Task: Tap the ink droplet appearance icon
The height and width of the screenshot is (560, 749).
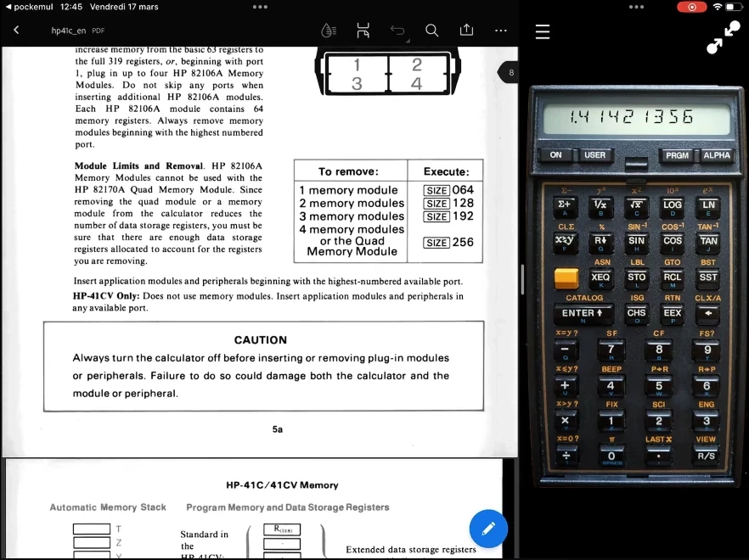Action: [x=329, y=31]
